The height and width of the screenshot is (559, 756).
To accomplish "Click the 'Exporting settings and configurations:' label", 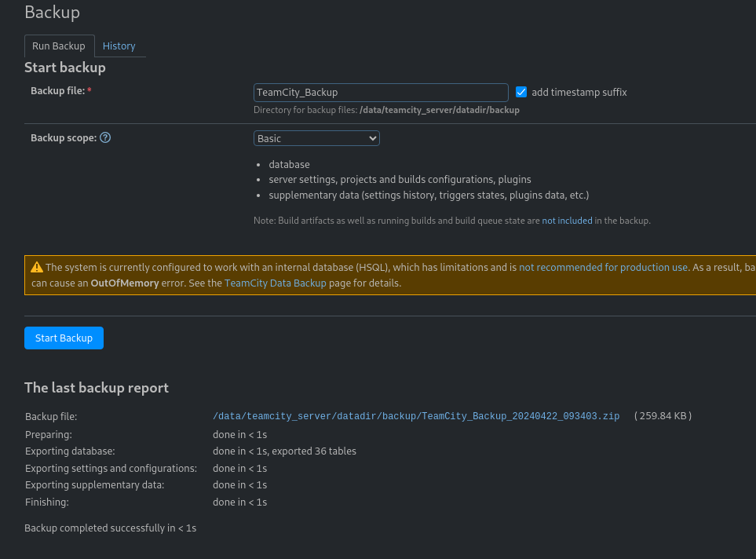I will (111, 469).
